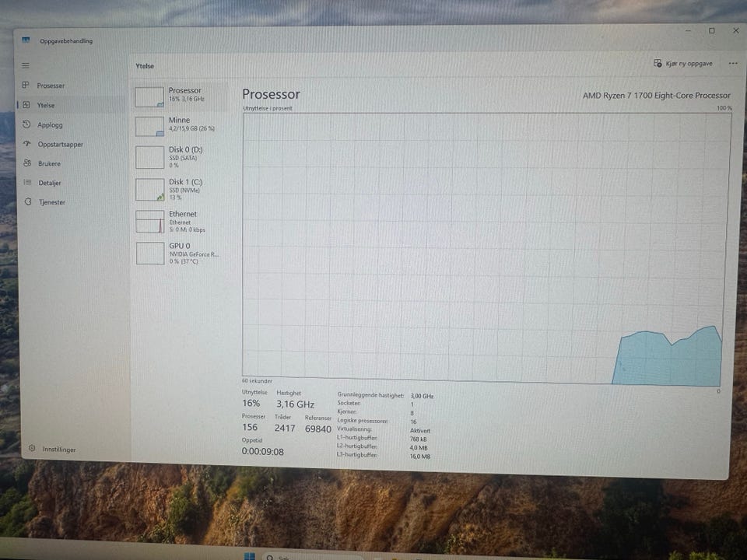Click the Oppstartsapper gauge icon
This screenshot has width=747, height=560.
tap(27, 143)
